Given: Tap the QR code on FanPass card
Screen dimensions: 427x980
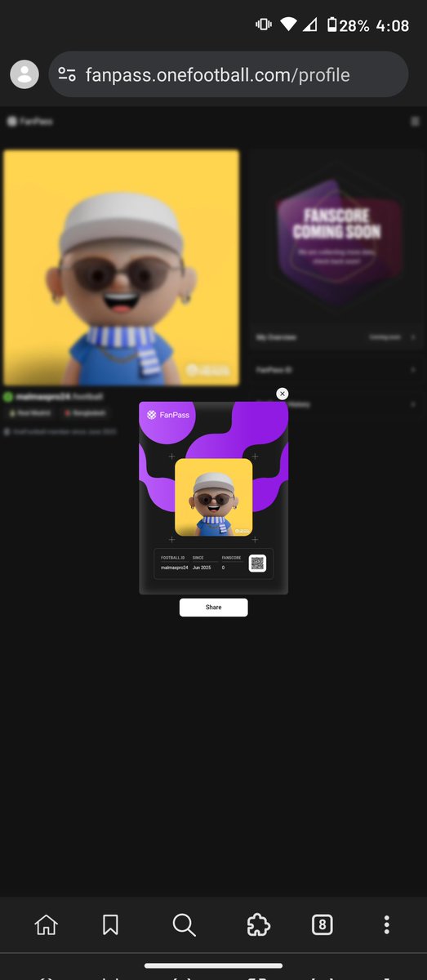Looking at the screenshot, I should (258, 563).
